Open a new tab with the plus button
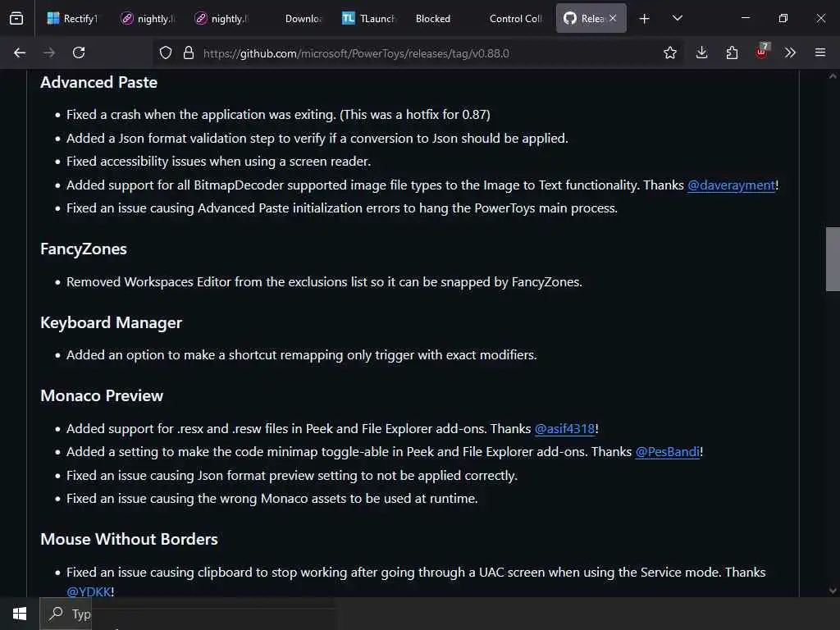The height and width of the screenshot is (630, 840). point(645,18)
